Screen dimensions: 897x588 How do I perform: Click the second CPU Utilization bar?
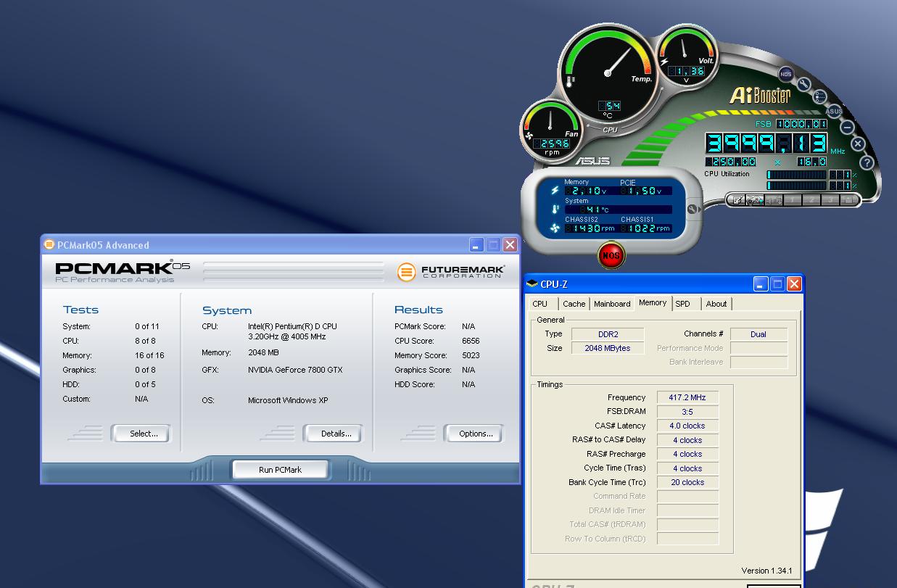click(796, 186)
